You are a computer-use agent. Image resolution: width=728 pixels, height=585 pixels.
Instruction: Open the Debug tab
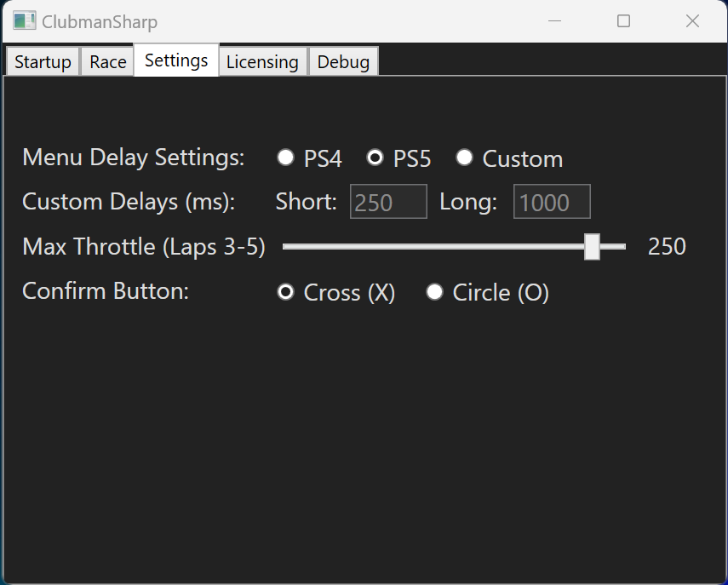point(343,61)
